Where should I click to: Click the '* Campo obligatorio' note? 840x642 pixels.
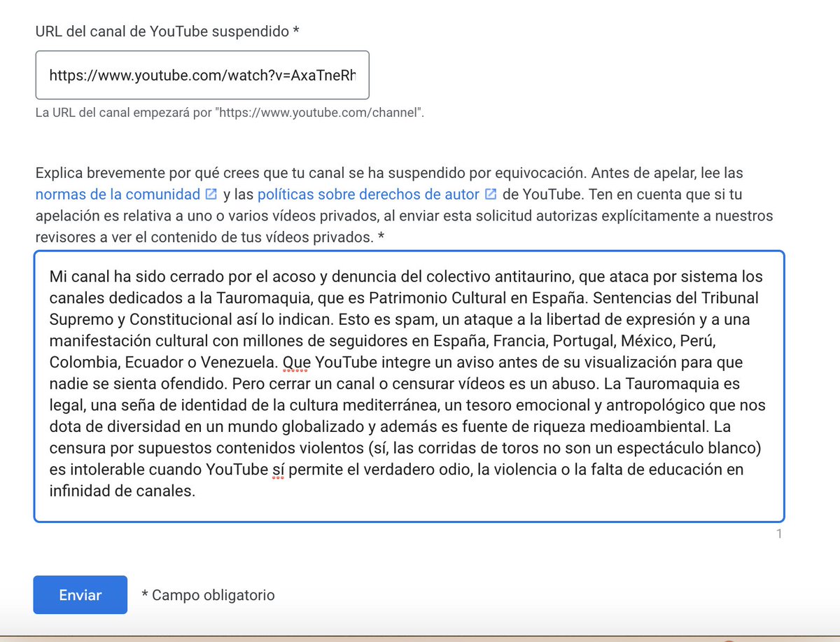click(208, 595)
